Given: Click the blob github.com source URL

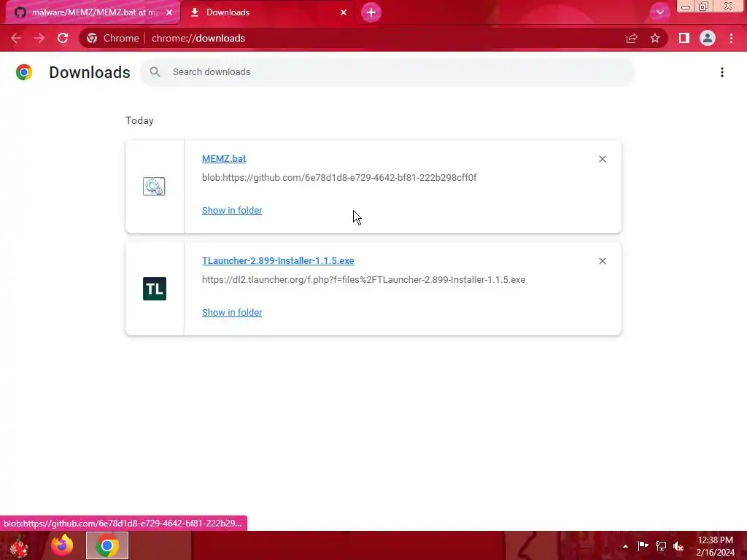Looking at the screenshot, I should [339, 178].
